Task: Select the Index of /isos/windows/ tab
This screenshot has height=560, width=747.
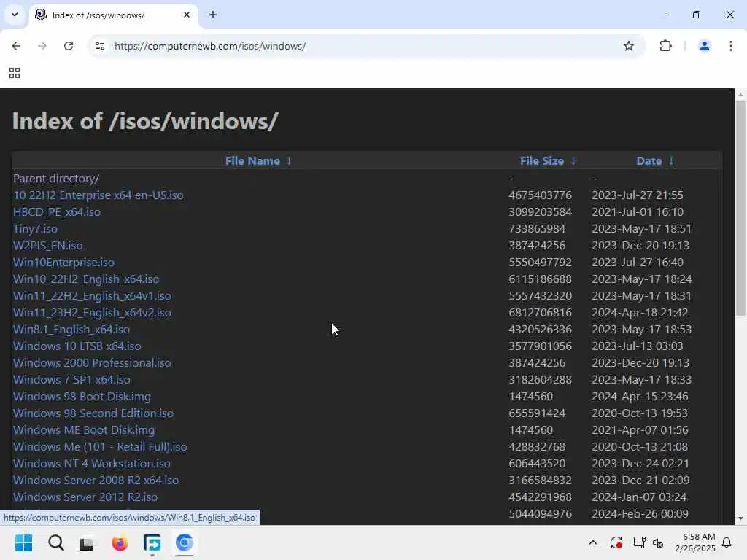Action: (x=113, y=15)
